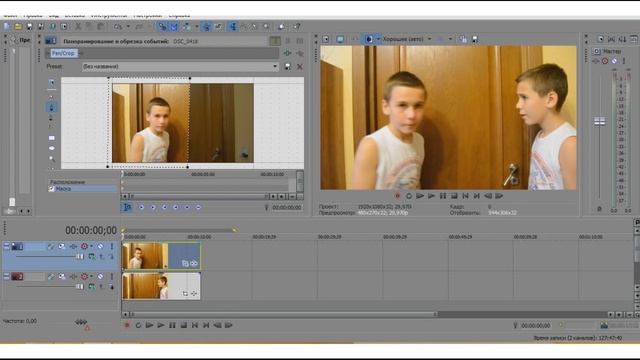Mute video track 2
This screenshot has height=360, width=640.
(100, 276)
